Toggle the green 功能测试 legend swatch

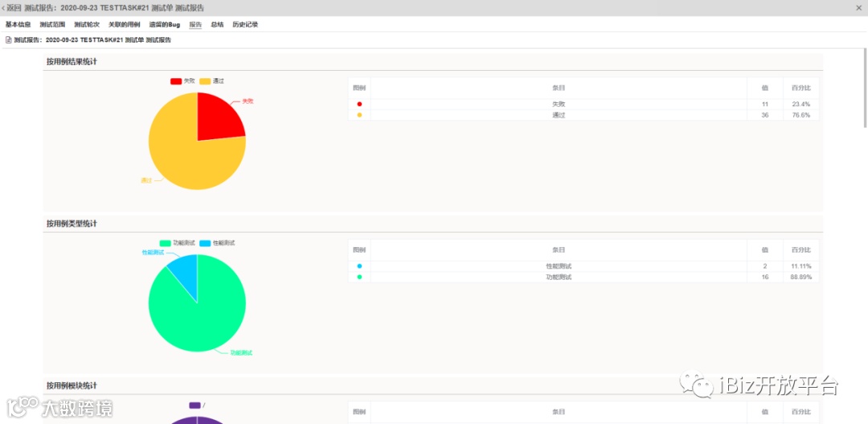165,243
